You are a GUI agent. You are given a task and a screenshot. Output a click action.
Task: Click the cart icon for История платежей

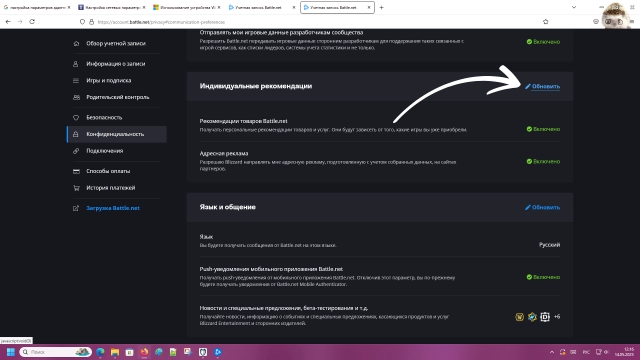pyautogui.click(x=76, y=188)
